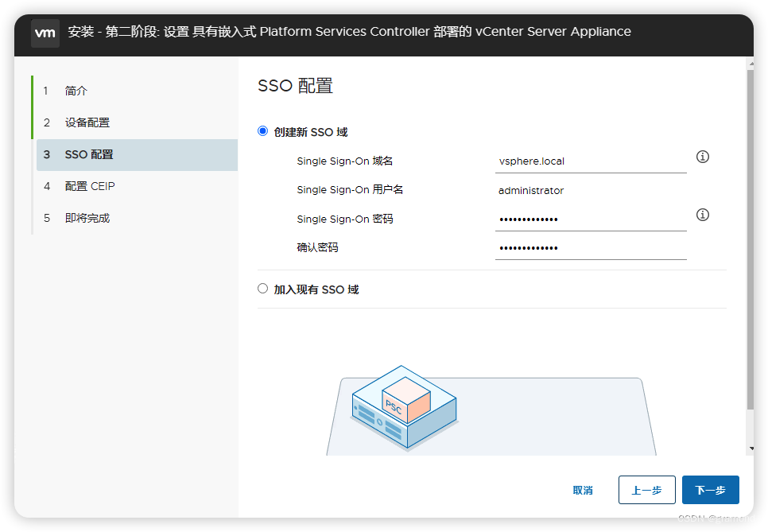
Task: Click the Single Sign-On 用户名 label
Action: coord(350,189)
